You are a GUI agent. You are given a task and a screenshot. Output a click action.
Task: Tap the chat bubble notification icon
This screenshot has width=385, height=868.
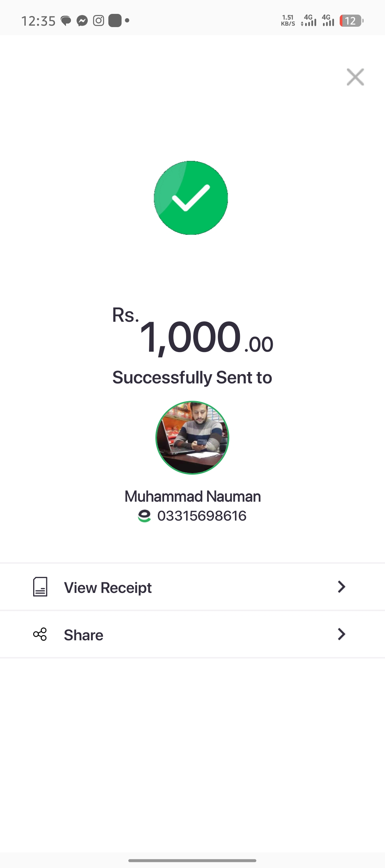tap(66, 21)
